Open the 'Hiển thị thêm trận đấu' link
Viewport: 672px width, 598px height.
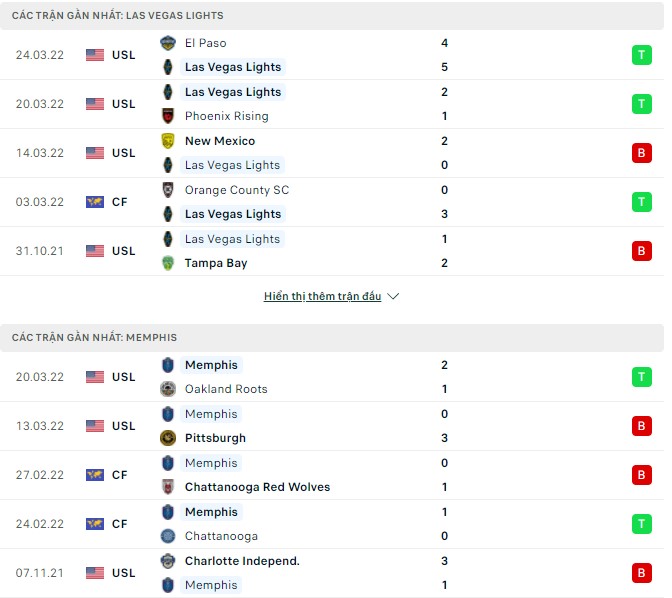click(322, 297)
